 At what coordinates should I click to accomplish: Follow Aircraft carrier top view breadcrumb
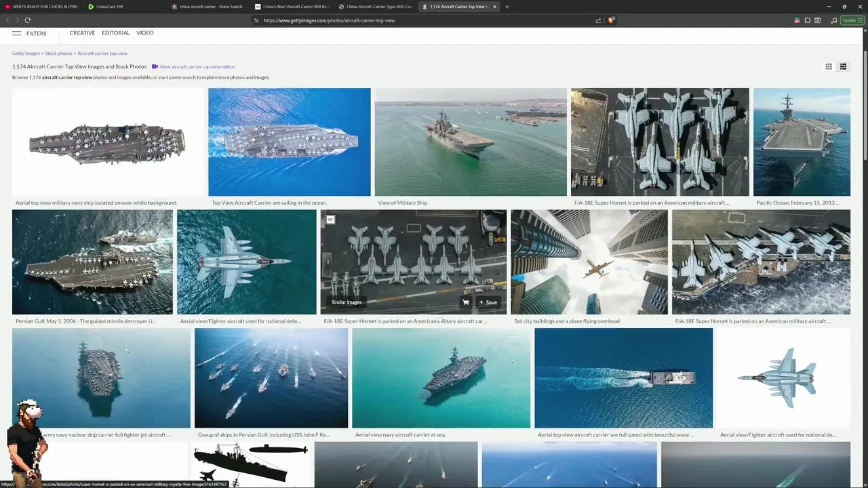click(102, 53)
